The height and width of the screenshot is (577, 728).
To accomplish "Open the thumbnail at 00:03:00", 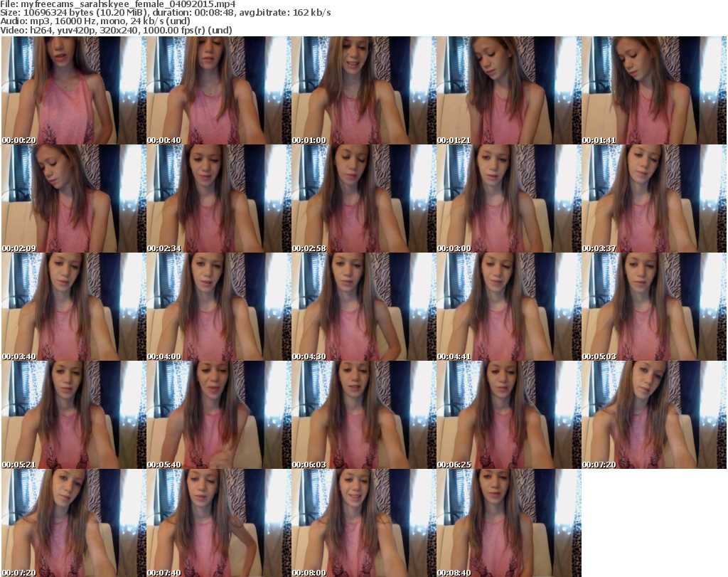I will click(509, 198).
